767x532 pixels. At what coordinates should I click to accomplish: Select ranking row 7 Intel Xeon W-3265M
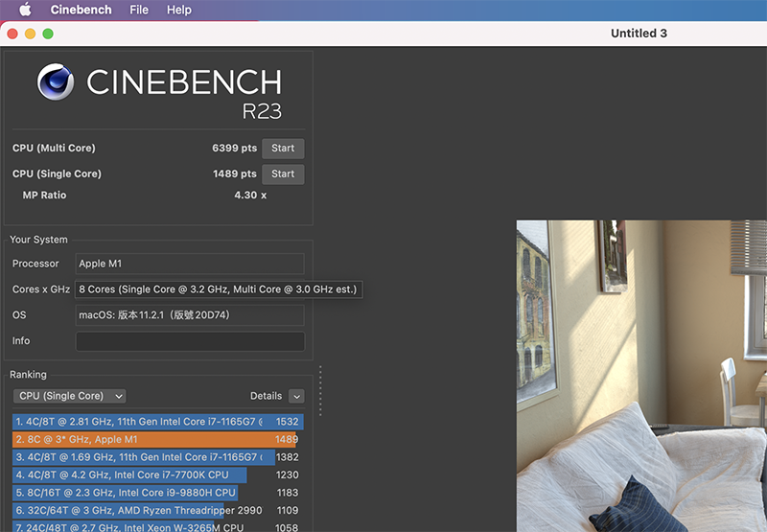tap(156, 526)
